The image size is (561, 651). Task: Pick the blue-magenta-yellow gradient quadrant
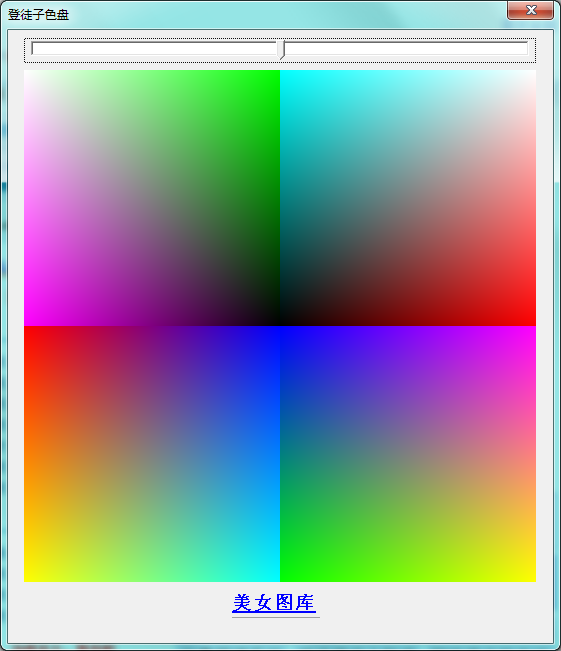pos(408,454)
